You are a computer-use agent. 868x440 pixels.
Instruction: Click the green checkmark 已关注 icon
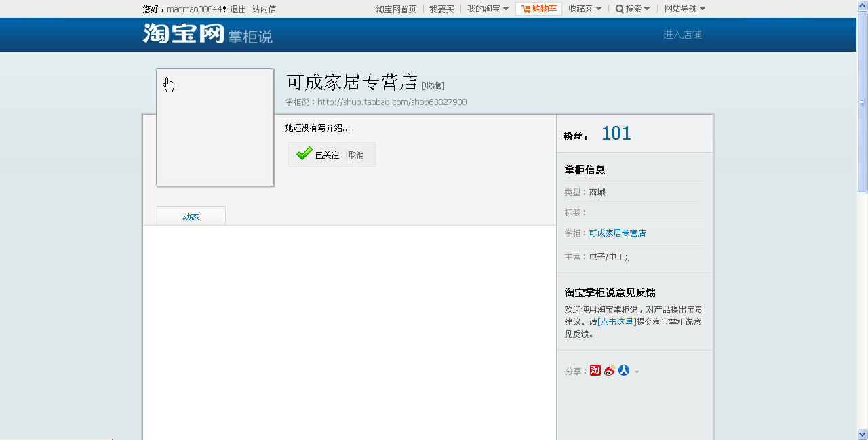pos(304,154)
